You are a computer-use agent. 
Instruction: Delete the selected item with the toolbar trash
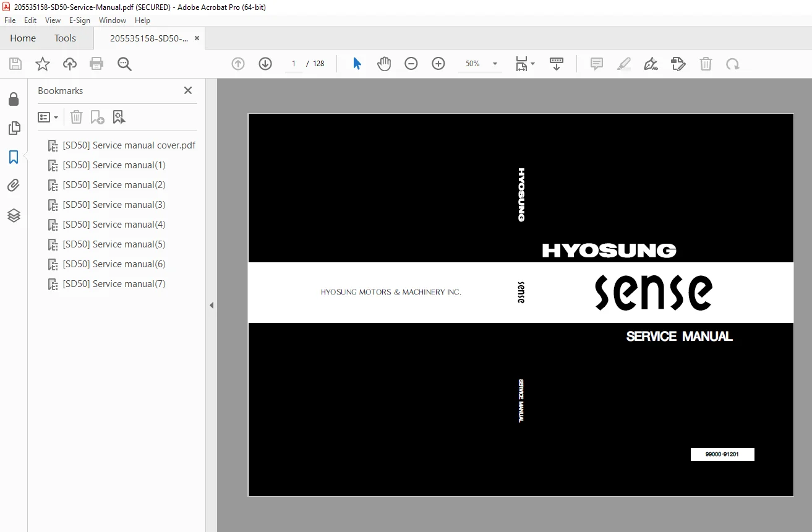click(x=706, y=64)
